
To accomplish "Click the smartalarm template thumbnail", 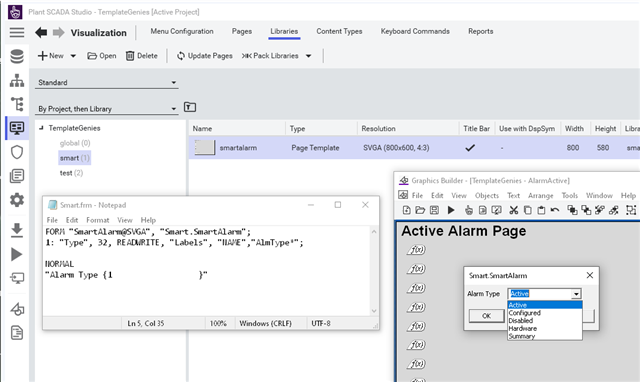I will [x=204, y=147].
